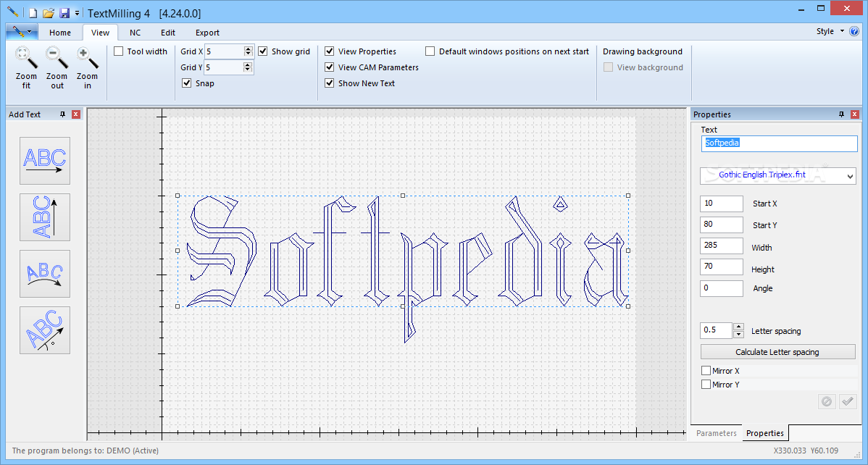Open the quick access toolbar customize arrow
Viewport: 868px width, 465px height.
tap(77, 13)
